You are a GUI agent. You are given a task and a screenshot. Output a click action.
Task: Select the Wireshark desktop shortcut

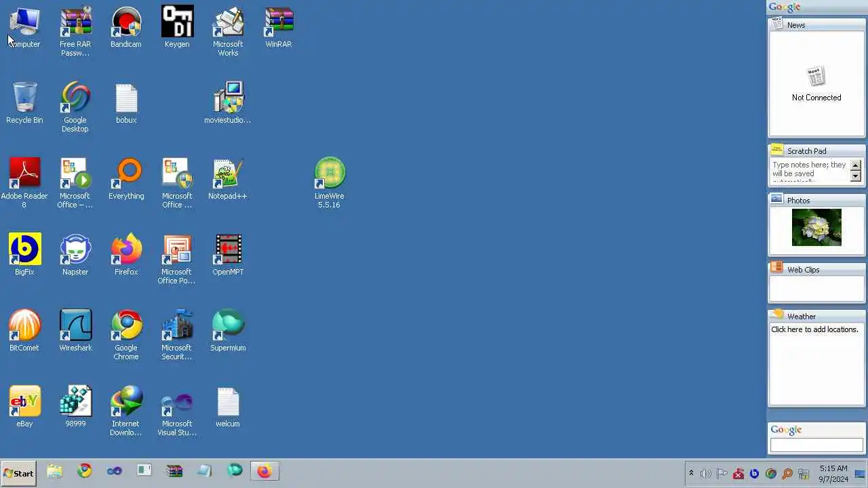click(x=75, y=331)
